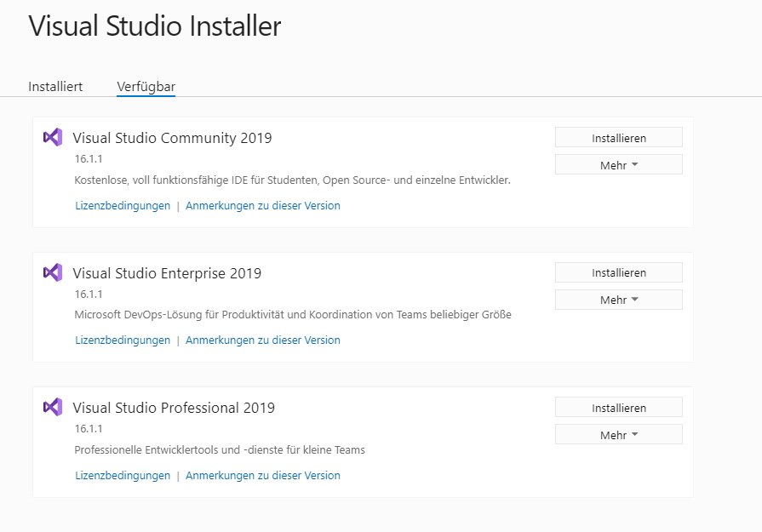762x532 pixels.
Task: Click the Visual Studio Professional 2019 product icon
Action: (x=53, y=406)
